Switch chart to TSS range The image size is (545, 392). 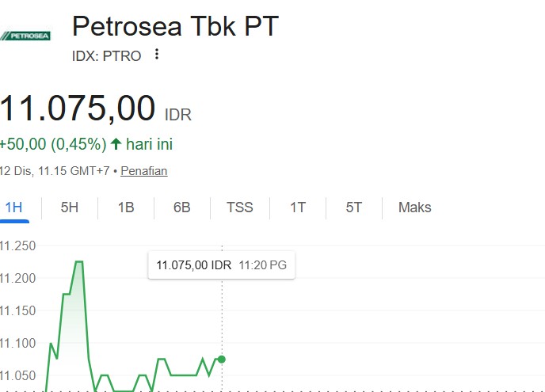coord(240,207)
